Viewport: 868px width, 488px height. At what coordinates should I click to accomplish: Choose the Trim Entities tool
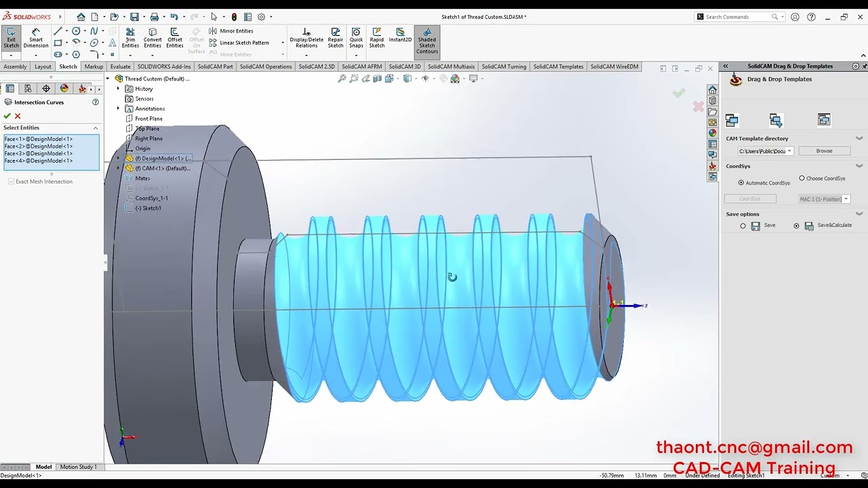[130, 37]
